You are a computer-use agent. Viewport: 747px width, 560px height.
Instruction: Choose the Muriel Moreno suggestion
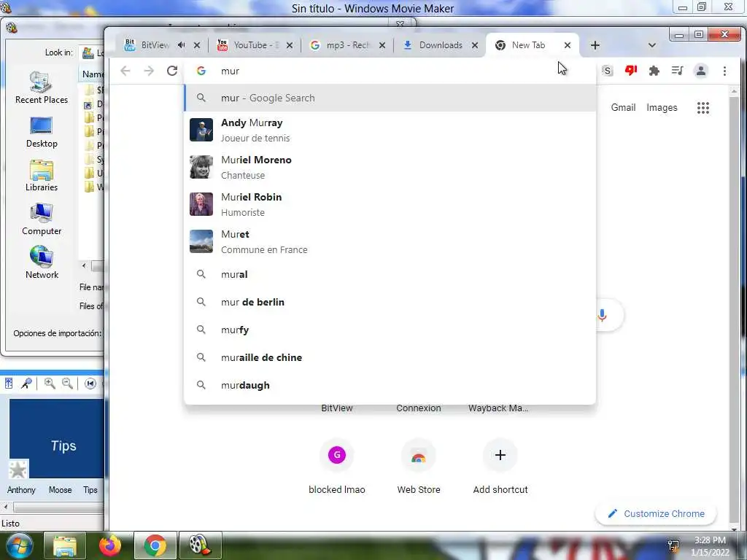[390, 167]
